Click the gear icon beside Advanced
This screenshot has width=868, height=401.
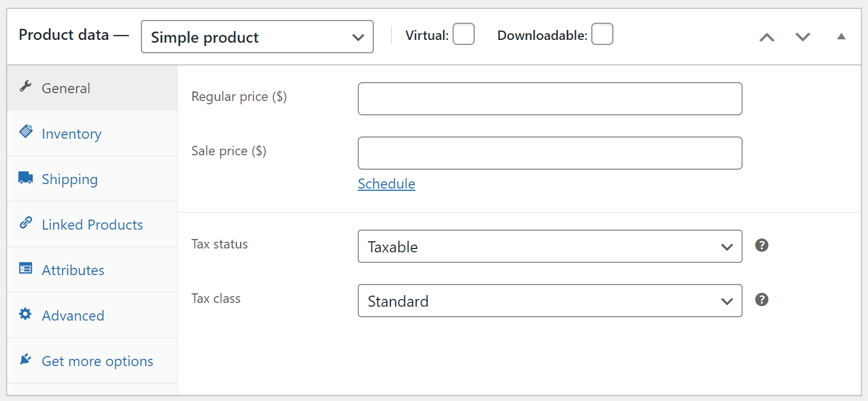click(24, 313)
